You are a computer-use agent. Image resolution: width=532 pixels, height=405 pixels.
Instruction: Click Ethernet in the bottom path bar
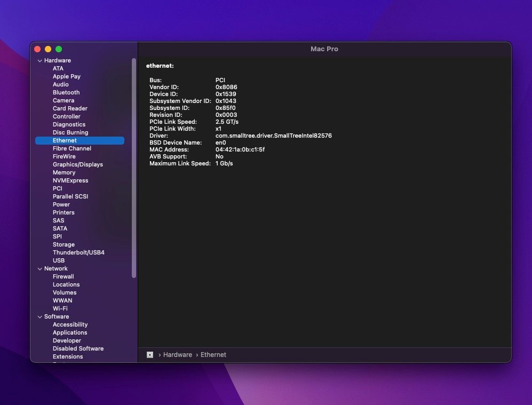click(x=213, y=355)
